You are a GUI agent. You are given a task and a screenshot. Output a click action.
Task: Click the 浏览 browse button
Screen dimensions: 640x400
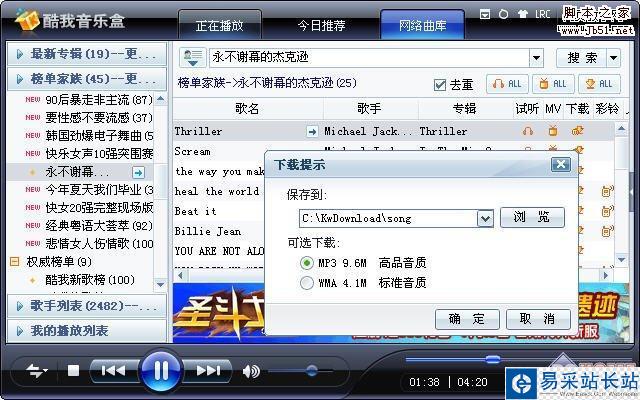[x=532, y=217]
